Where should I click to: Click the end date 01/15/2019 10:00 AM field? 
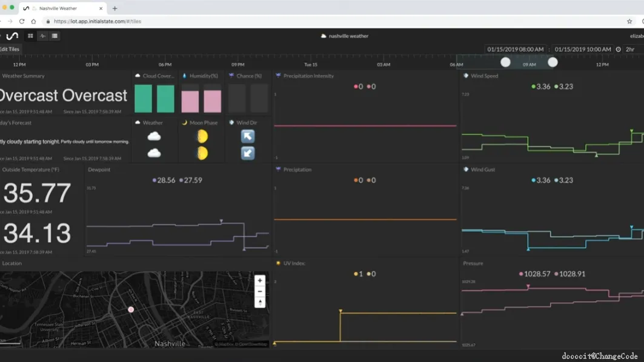582,49
